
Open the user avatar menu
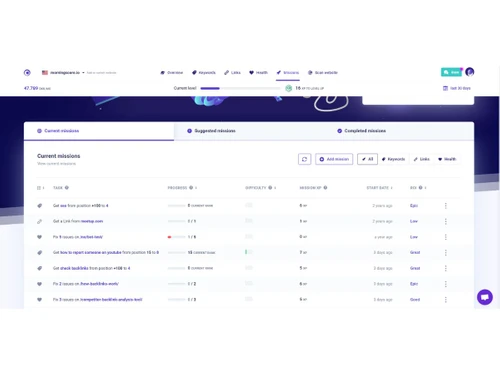pos(470,72)
